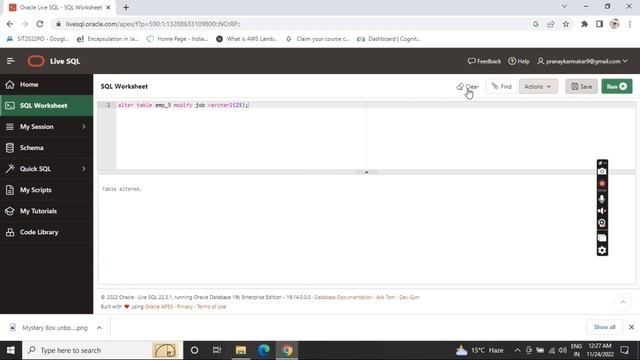Click the Windows taskbar search box

(x=103, y=350)
